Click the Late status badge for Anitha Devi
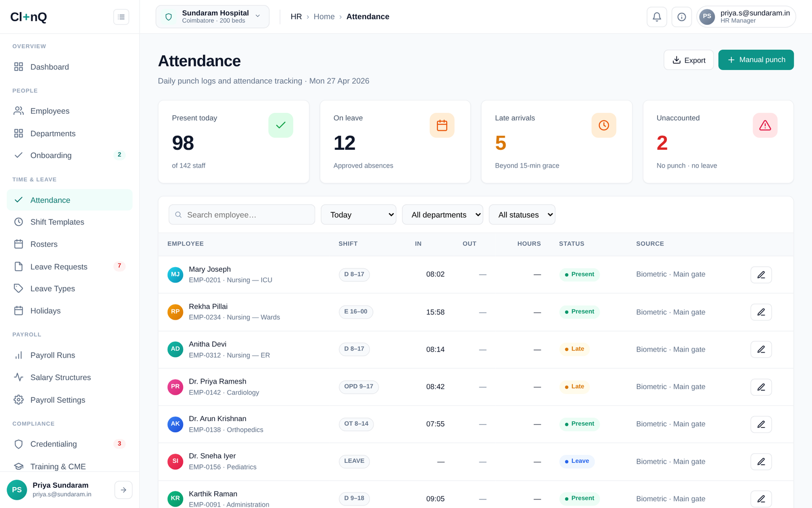Screen dimensions: 812x508 (x=574, y=349)
